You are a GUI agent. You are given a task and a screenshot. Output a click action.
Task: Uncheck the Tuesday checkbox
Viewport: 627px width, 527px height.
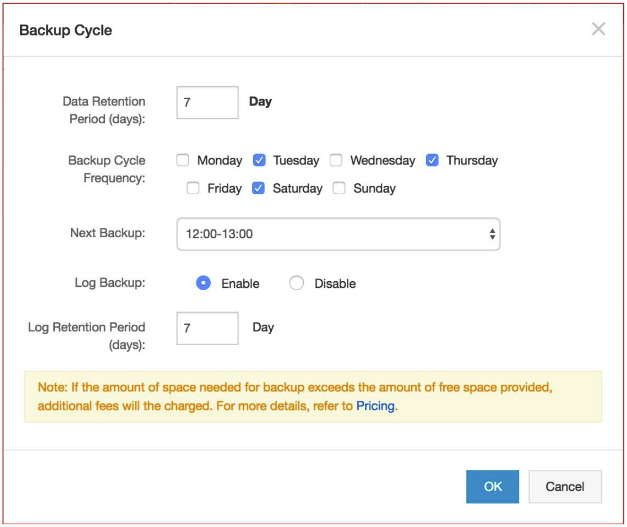click(x=259, y=160)
